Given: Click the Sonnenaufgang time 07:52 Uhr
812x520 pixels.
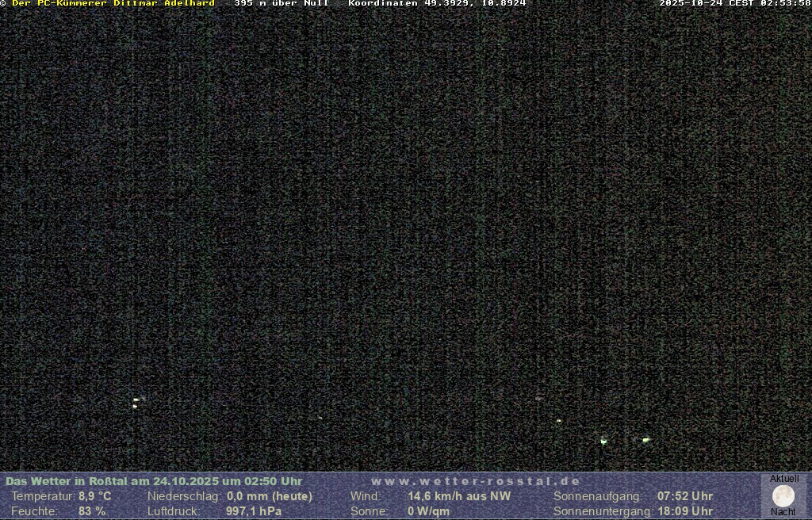Looking at the screenshot, I should tap(684, 496).
